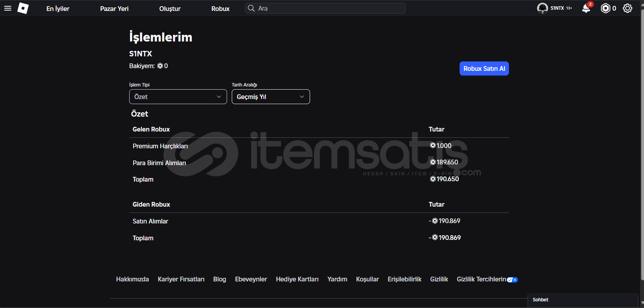
Task: Open the notifications bell
Action: (586, 8)
